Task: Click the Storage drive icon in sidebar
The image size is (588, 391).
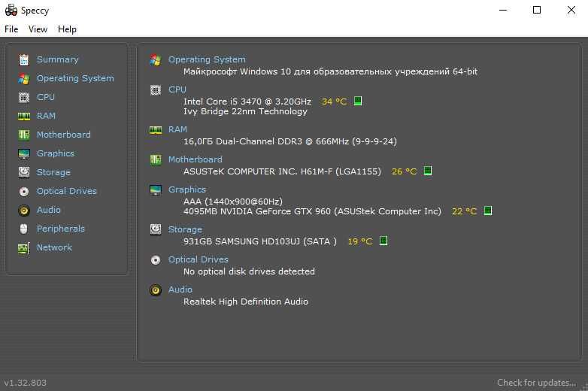Action: click(24, 172)
